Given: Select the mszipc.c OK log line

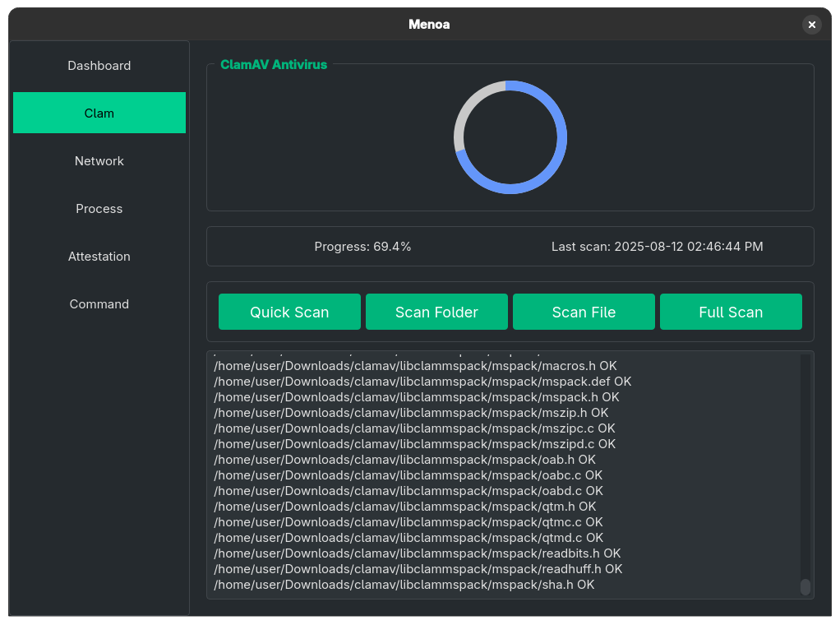Looking at the screenshot, I should (414, 428).
